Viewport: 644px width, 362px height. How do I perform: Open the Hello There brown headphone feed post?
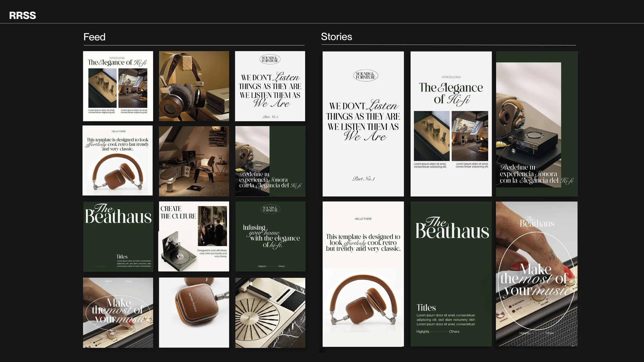pos(118,161)
